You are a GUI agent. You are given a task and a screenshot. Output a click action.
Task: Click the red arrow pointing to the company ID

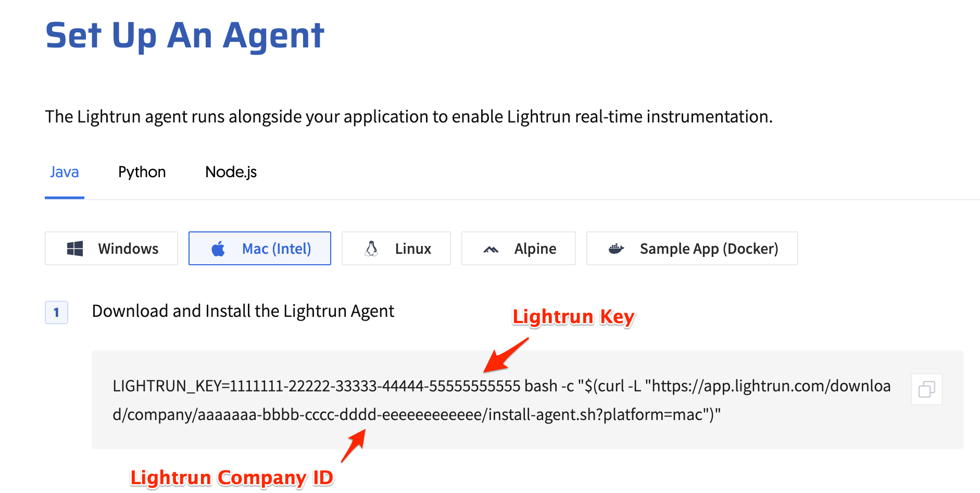click(x=354, y=445)
